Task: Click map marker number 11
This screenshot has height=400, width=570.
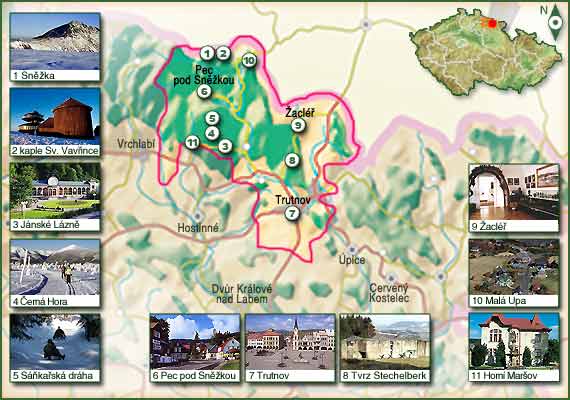Action: (x=192, y=142)
